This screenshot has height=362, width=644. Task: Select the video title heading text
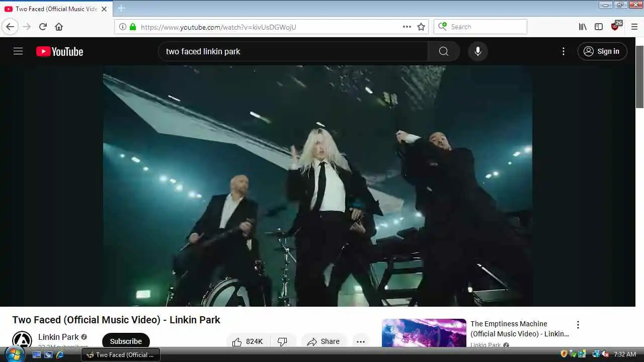click(116, 320)
